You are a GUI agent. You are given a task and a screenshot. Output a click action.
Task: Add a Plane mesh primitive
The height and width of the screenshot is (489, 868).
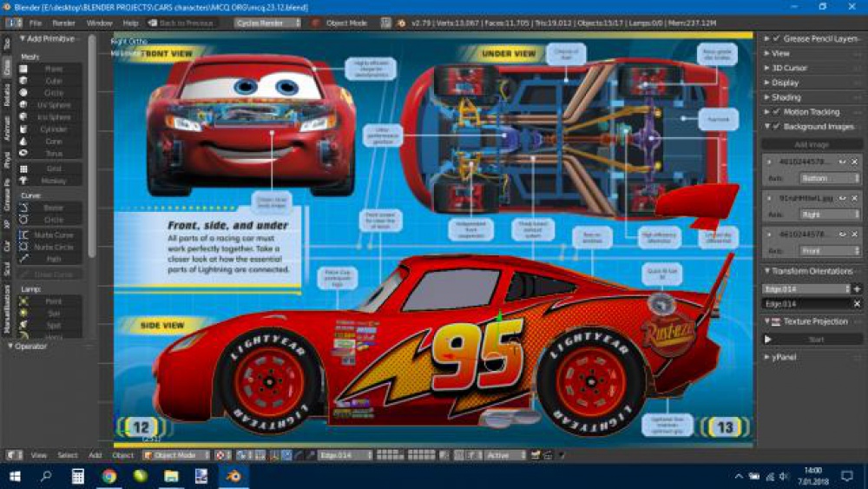51,69
